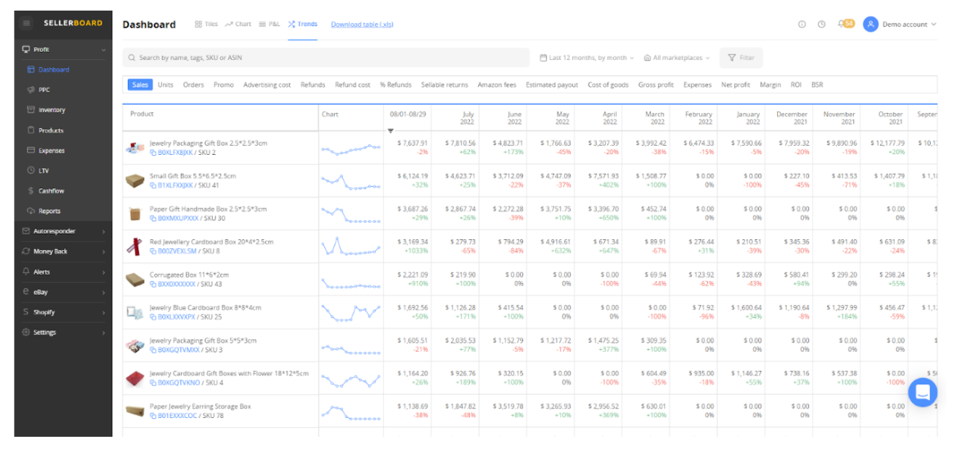980x454 pixels.
Task: Click the hamburger menu icon beside SELLERBOARD
Action: point(27,23)
